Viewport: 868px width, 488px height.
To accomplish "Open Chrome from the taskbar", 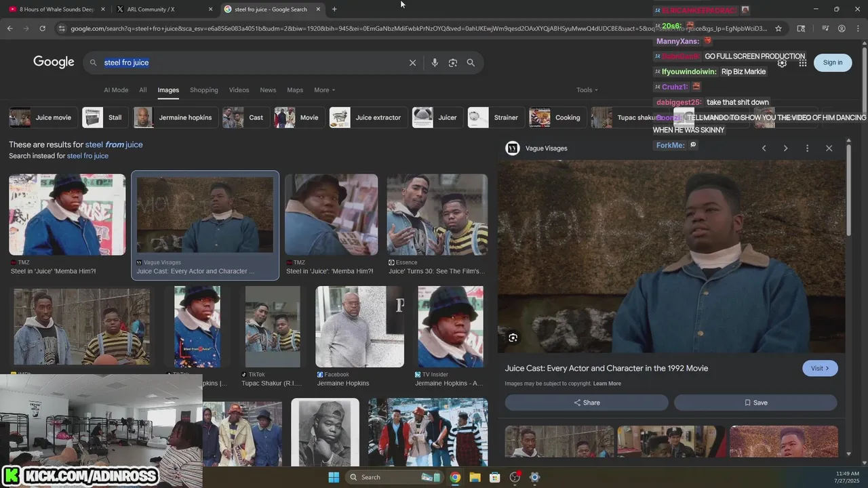I will click(x=455, y=477).
